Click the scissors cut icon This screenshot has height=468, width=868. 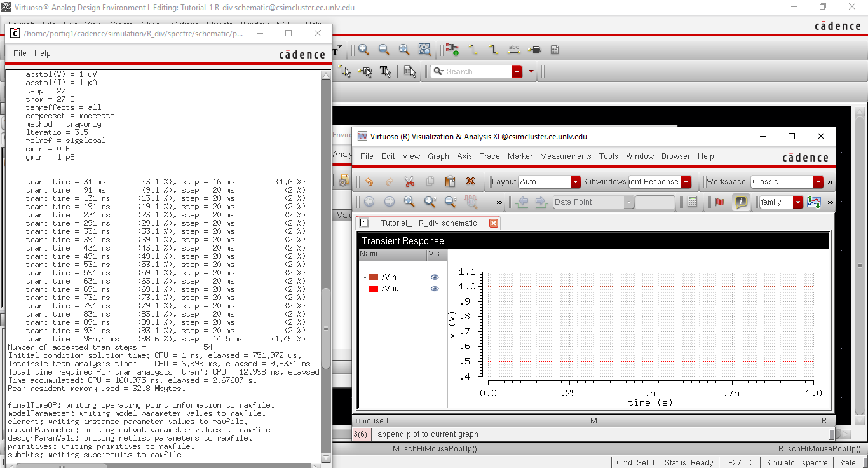409,182
